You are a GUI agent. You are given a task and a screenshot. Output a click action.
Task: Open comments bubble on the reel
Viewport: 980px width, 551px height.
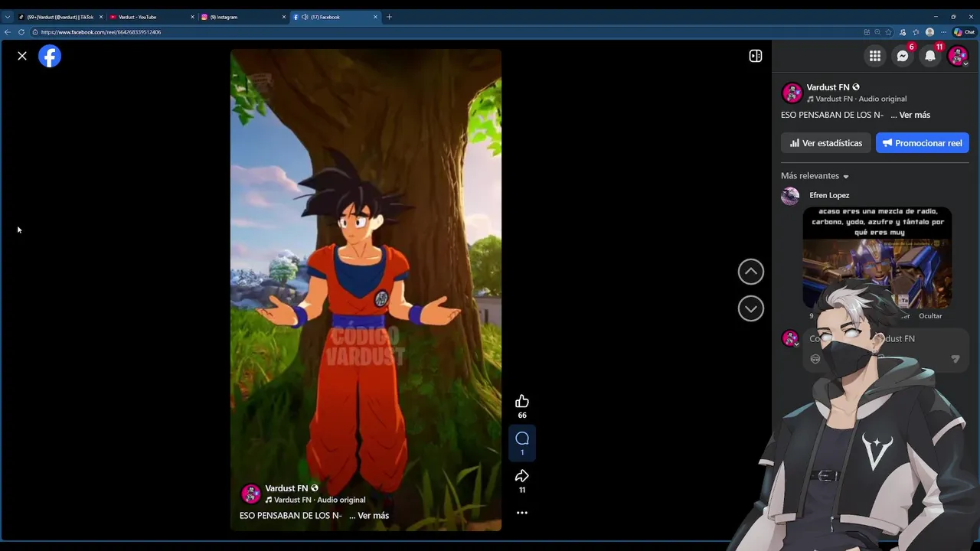point(522,439)
